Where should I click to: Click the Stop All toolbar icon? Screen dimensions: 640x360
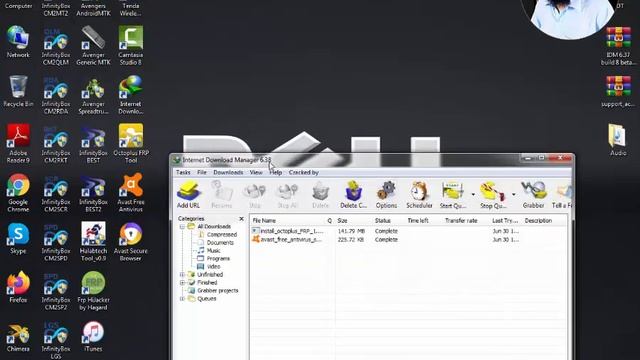click(287, 195)
